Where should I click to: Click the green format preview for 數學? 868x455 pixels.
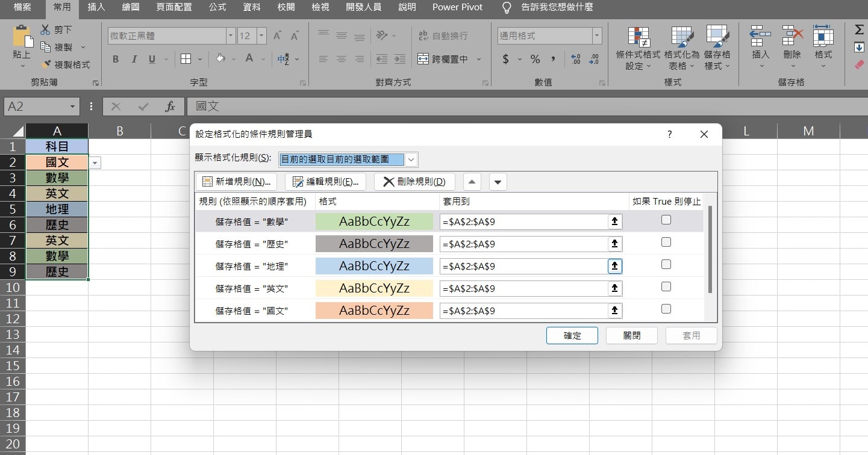coord(374,221)
